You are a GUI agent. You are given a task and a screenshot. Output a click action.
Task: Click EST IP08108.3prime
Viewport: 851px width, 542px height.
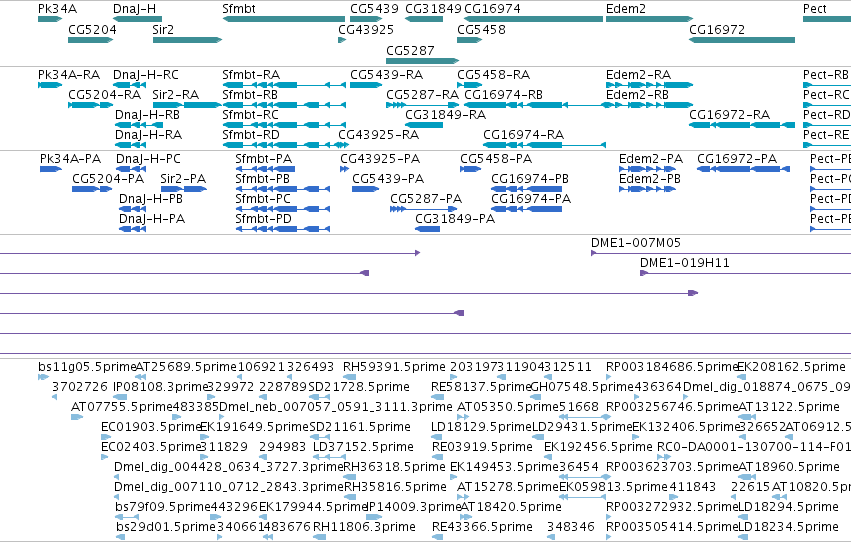click(119, 397)
